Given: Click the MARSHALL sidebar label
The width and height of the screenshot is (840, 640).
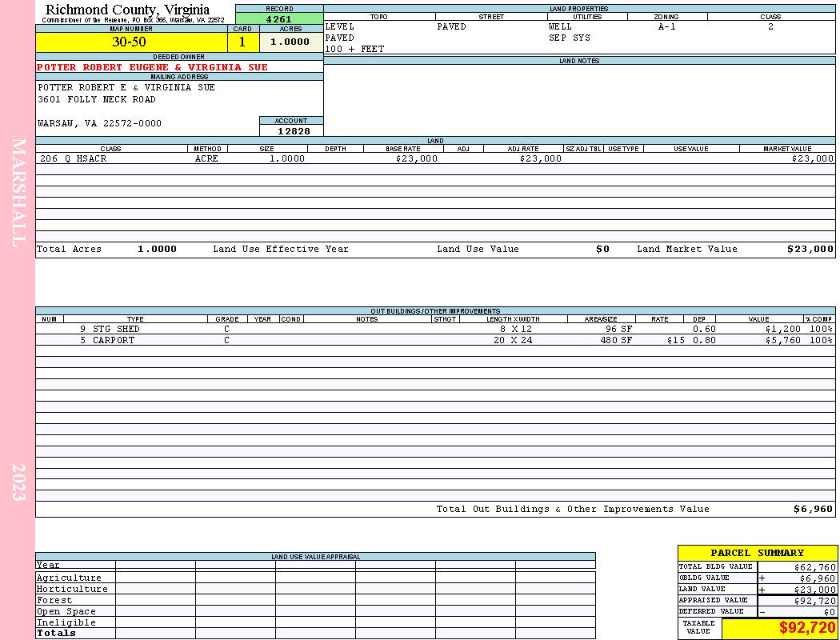Looking at the screenshot, I should click(x=18, y=193).
